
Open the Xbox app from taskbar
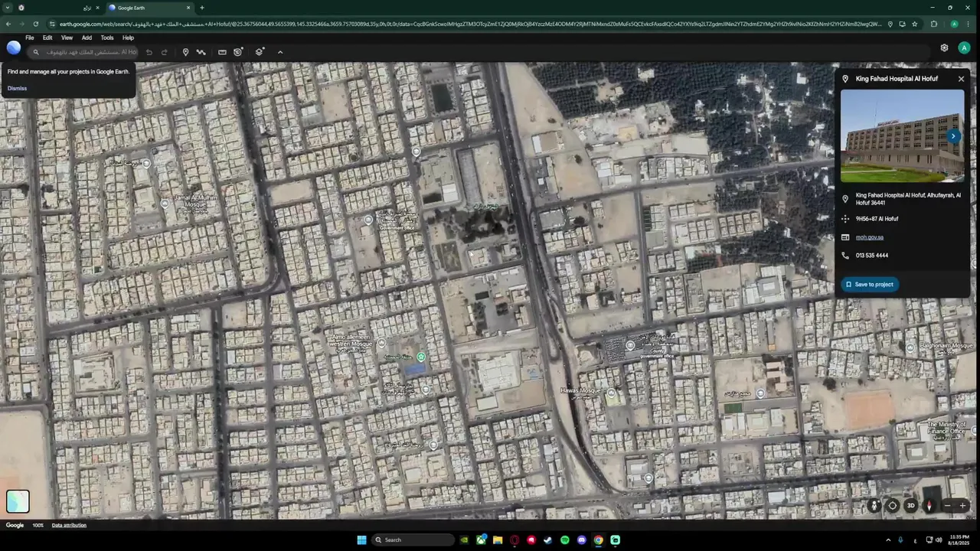tap(481, 540)
